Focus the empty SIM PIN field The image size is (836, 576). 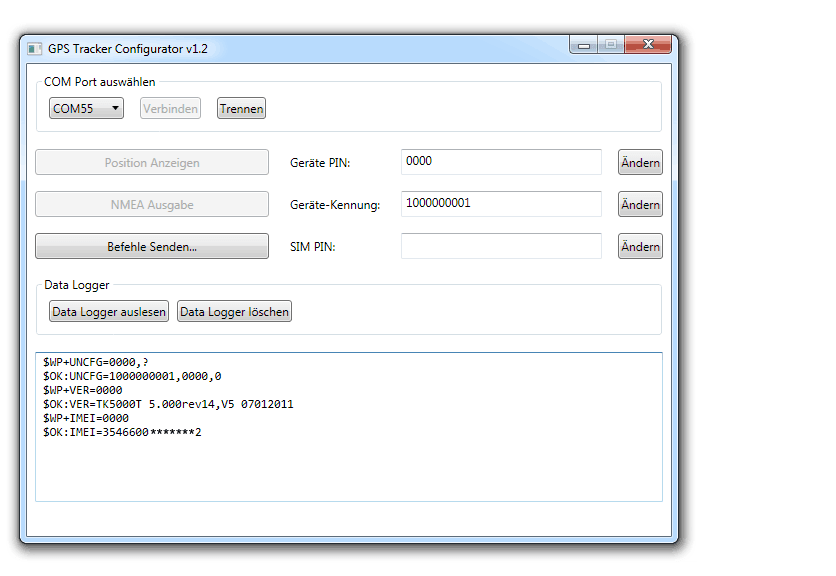tap(501, 246)
